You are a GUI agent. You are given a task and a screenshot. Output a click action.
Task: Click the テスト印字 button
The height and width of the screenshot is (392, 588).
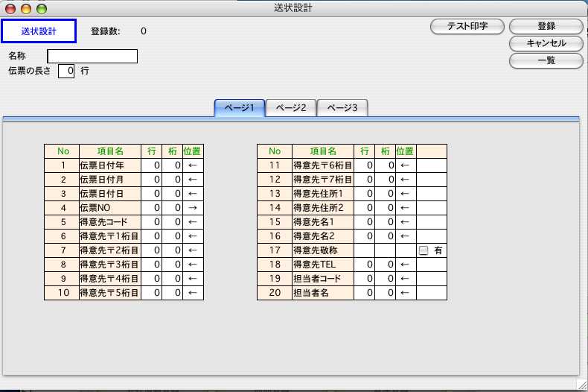click(467, 26)
